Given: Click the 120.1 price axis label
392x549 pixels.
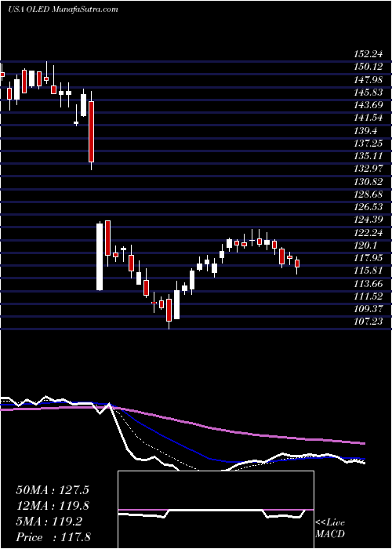Looking at the screenshot, I should coord(365,245).
